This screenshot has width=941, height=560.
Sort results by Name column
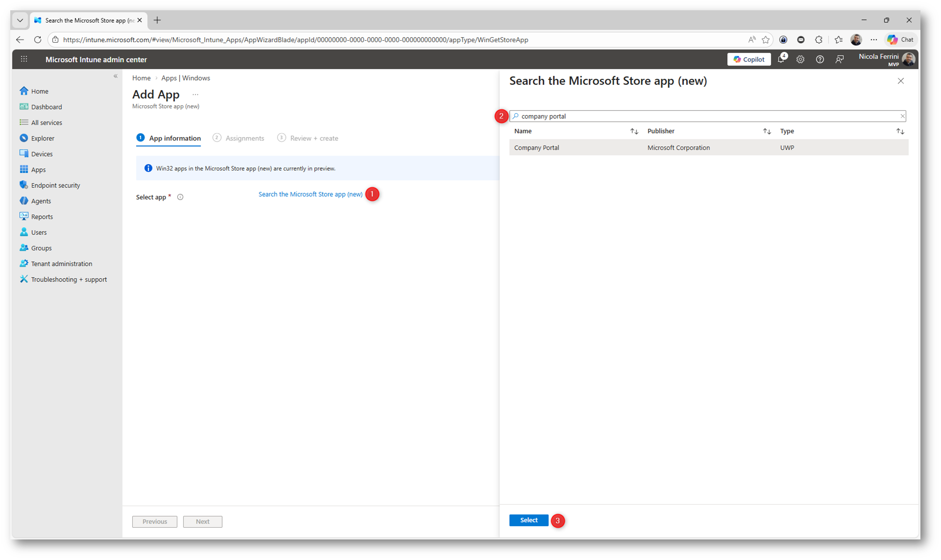point(634,131)
